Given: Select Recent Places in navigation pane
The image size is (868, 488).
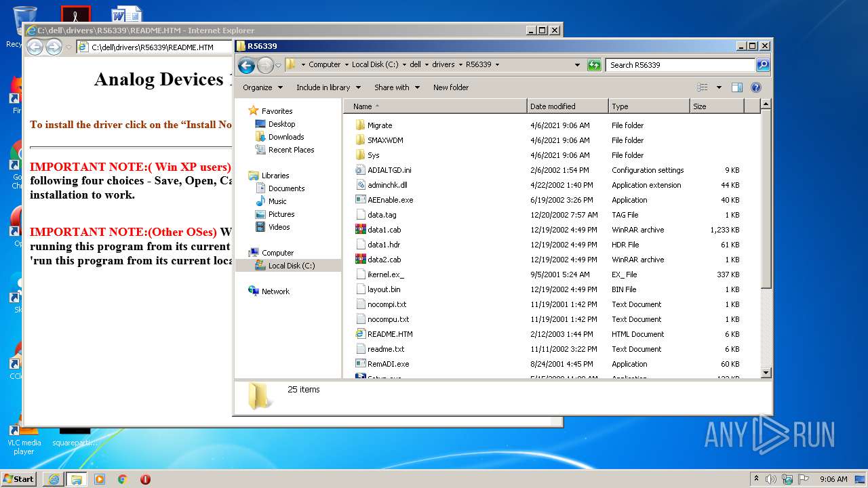Looking at the screenshot, I should [291, 150].
